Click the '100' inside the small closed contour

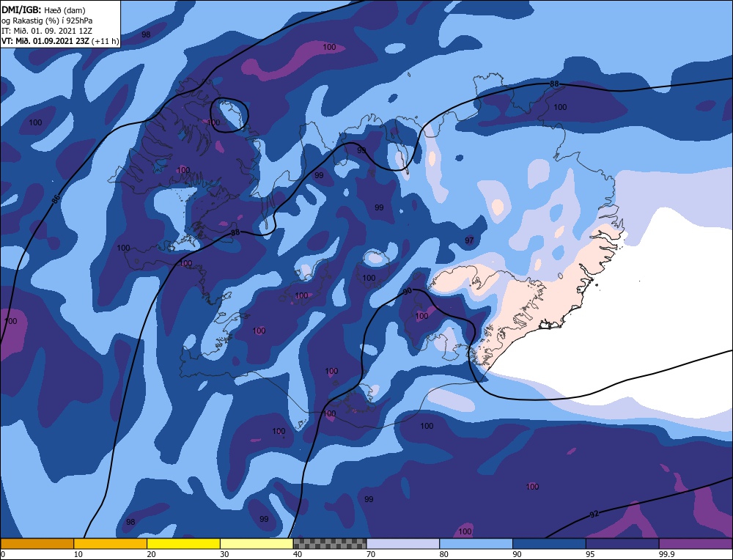coord(213,122)
